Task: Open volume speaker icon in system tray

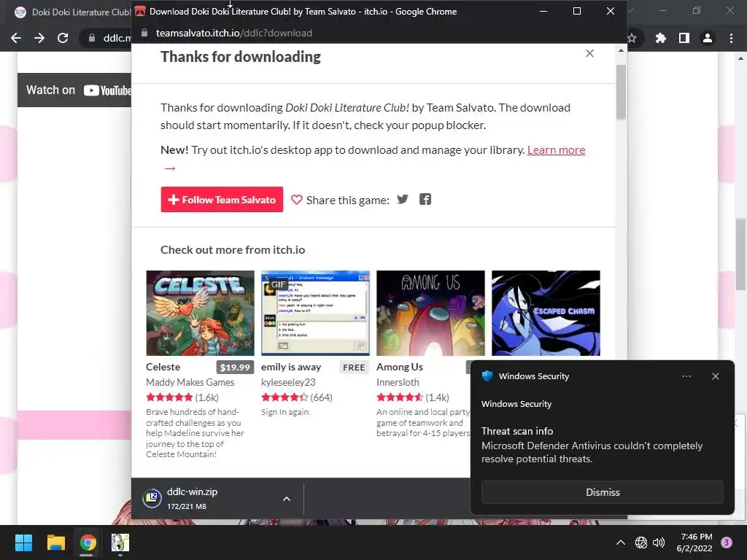Action: (x=659, y=542)
